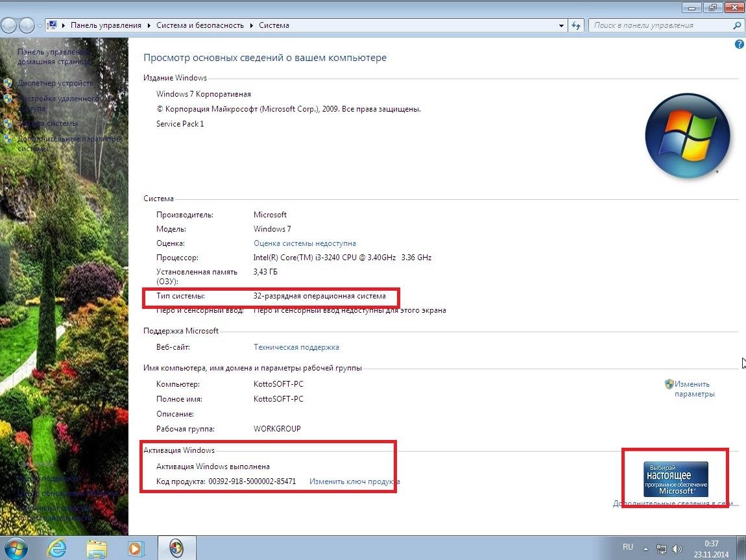
Task: Click the Windows 7 Корпоративная edition text
Action: point(203,93)
